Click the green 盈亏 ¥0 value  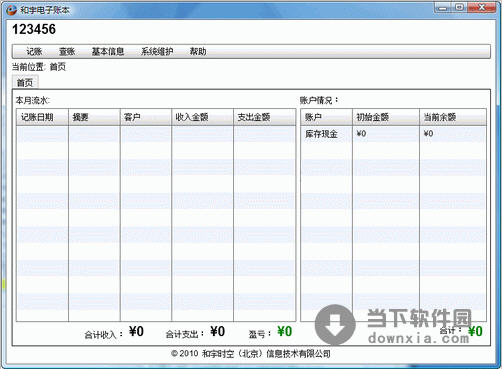tap(285, 331)
